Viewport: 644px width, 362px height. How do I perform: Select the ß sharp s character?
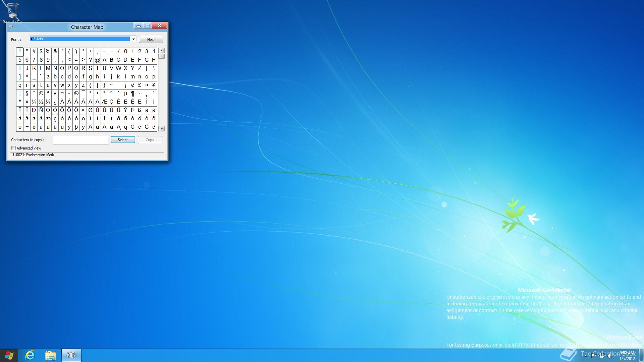coord(140,110)
